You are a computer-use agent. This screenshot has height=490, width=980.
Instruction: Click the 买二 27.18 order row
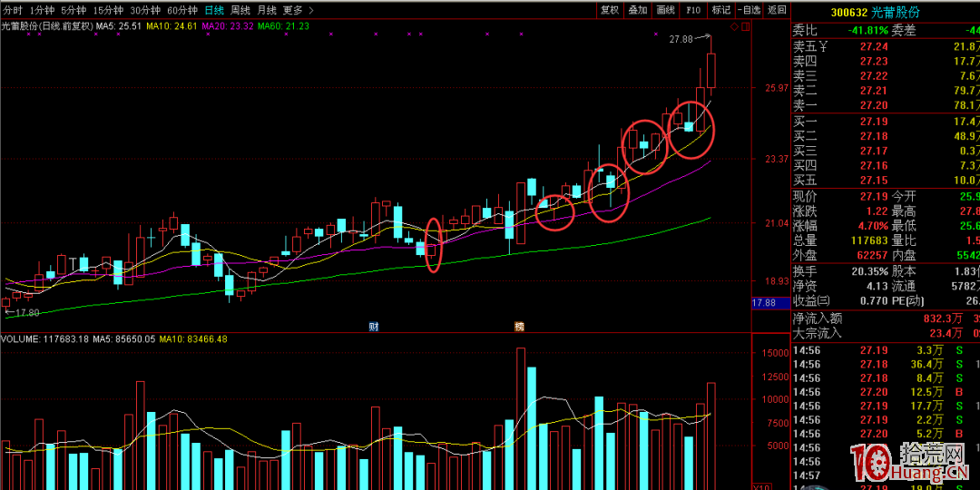tap(886, 135)
